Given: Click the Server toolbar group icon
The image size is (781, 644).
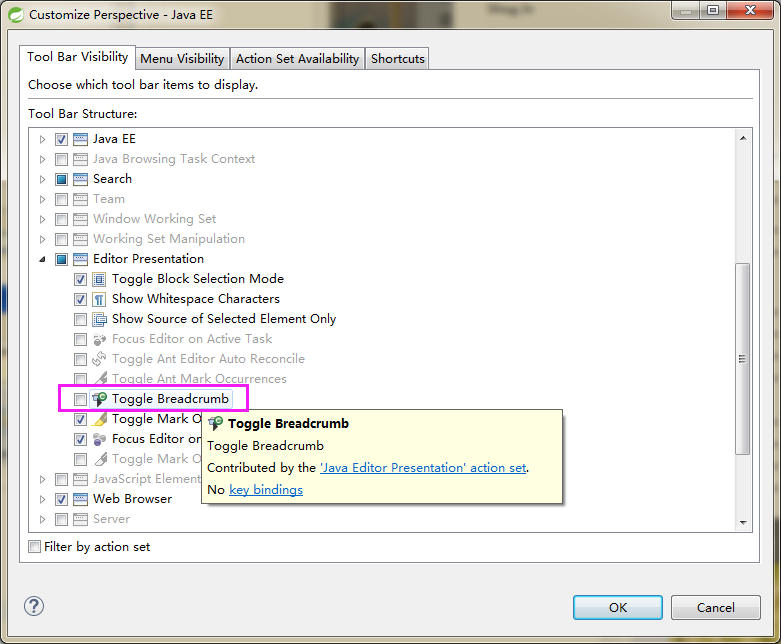Looking at the screenshot, I should coord(80,519).
